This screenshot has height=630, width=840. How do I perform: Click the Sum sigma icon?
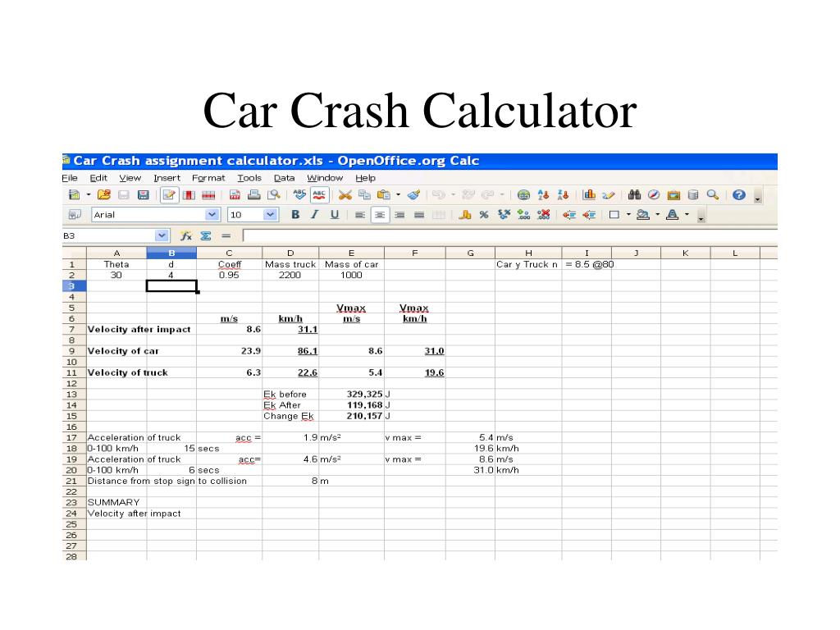pos(206,235)
